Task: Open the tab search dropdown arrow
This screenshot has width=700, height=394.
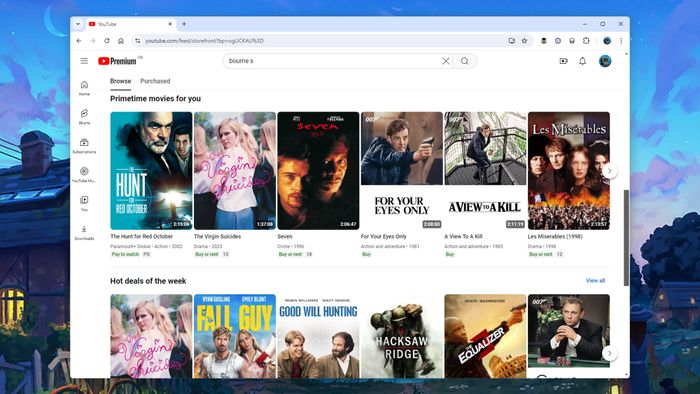Action: pos(78,24)
